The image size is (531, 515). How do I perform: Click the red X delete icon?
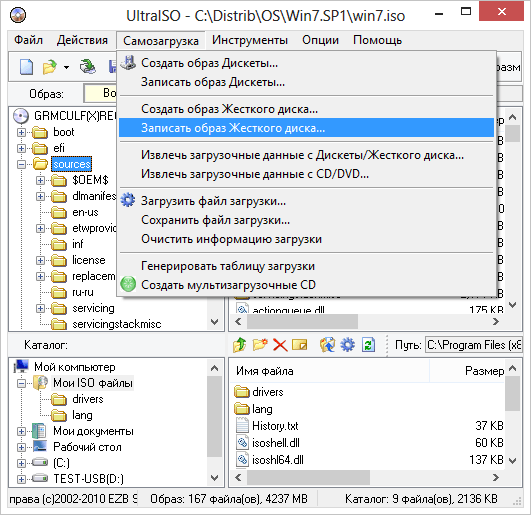(280, 345)
